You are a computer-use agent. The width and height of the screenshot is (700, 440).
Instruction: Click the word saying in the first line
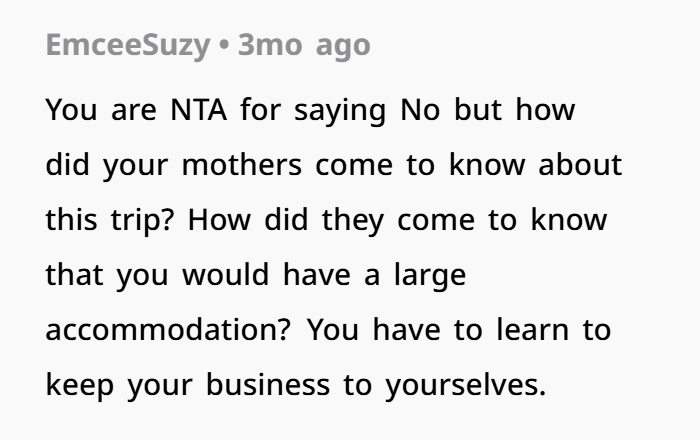point(340,111)
